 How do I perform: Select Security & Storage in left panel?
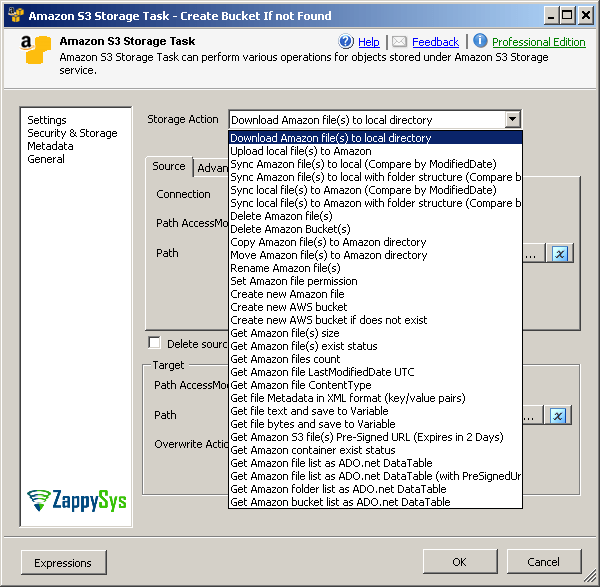(72, 133)
